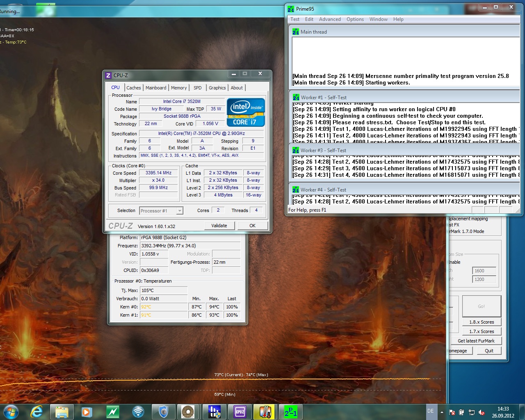Click the CPU-Z title bar icon
The width and height of the screenshot is (525, 420).
(108, 75)
